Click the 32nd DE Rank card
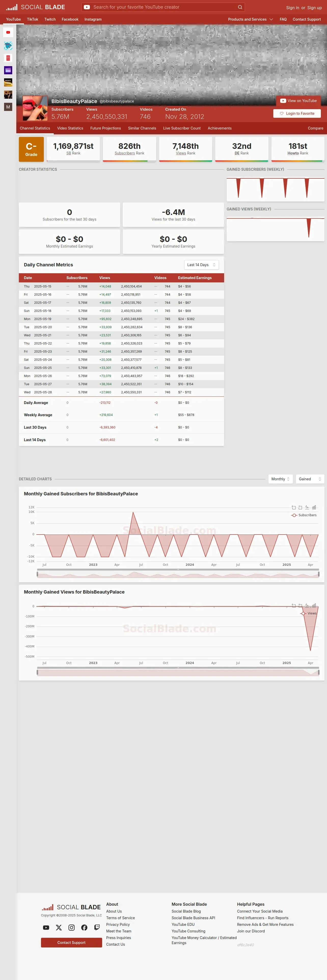 242,149
